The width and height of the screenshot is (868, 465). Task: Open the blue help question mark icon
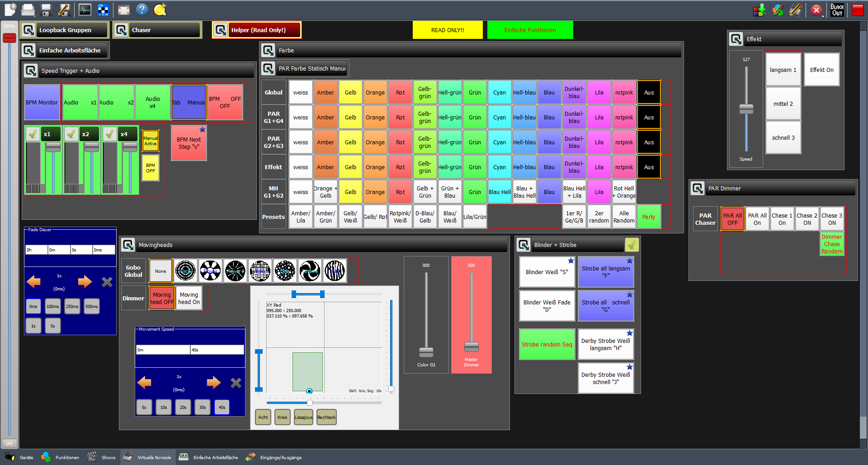[142, 9]
